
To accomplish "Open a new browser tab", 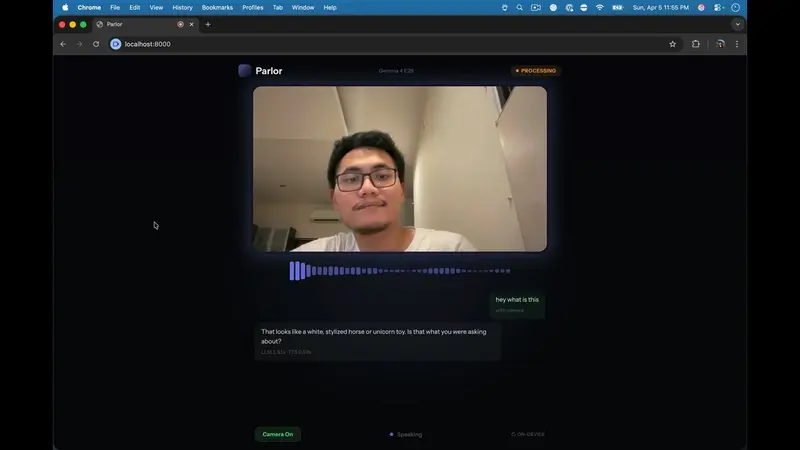I will point(208,24).
